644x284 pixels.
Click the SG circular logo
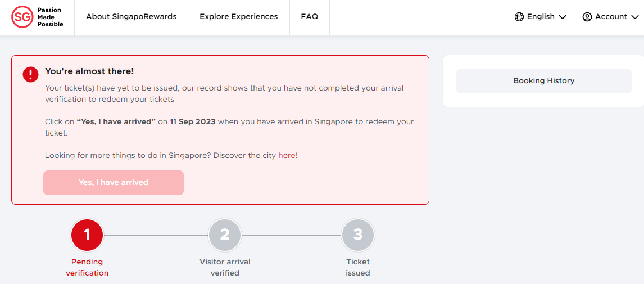(22, 17)
